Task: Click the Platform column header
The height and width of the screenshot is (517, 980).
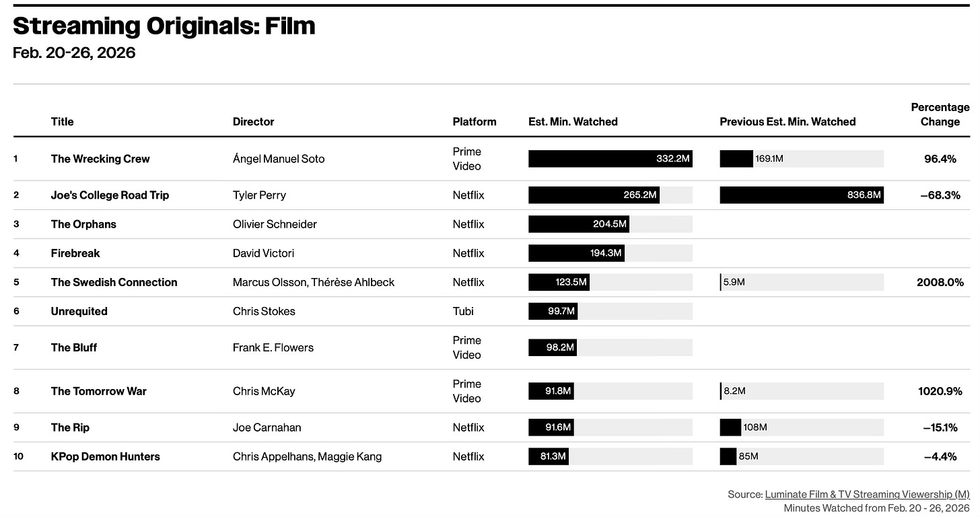Action: pyautogui.click(x=475, y=122)
